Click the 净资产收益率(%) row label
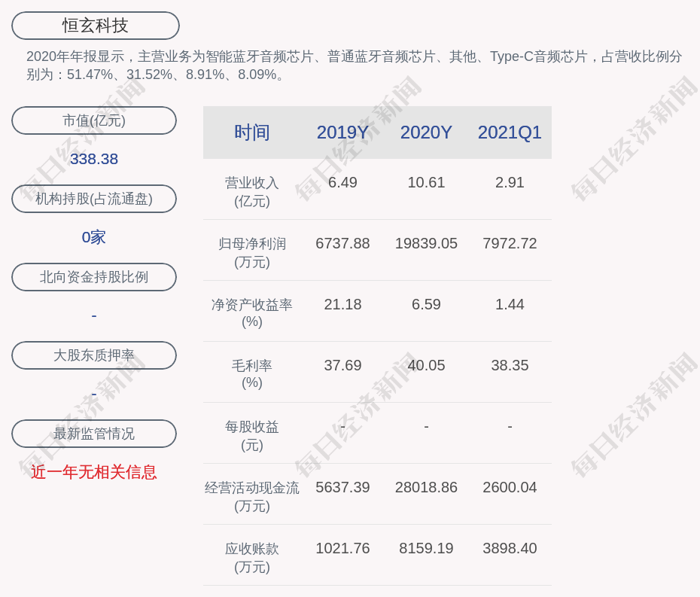Viewport: 700px width, 597px height. 252,313
